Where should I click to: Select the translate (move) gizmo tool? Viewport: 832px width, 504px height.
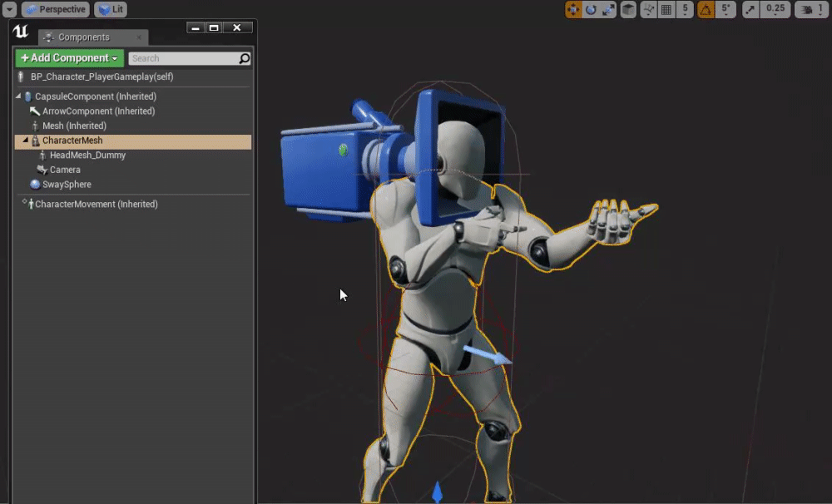click(573, 10)
